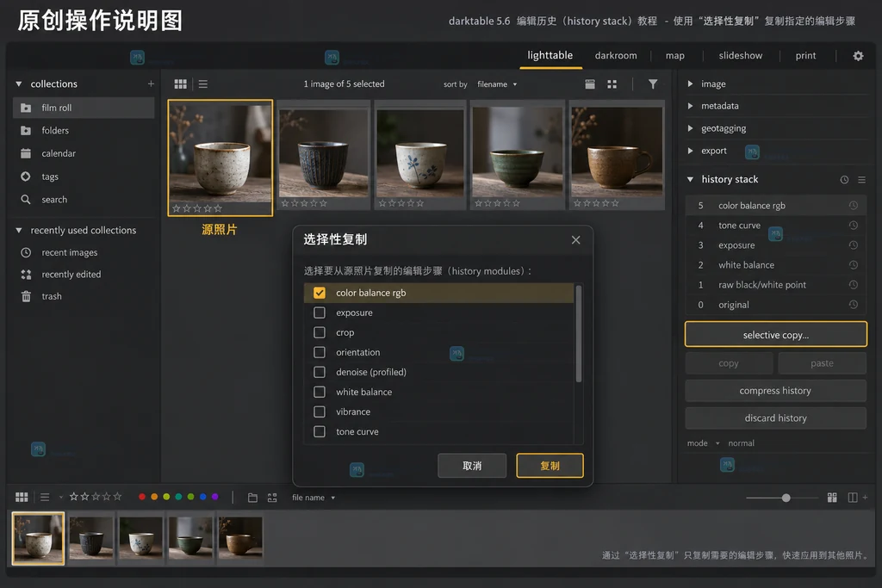Viewport: 882px width, 588px height.
Task: Expand the geotagging panel
Action: [x=690, y=128]
